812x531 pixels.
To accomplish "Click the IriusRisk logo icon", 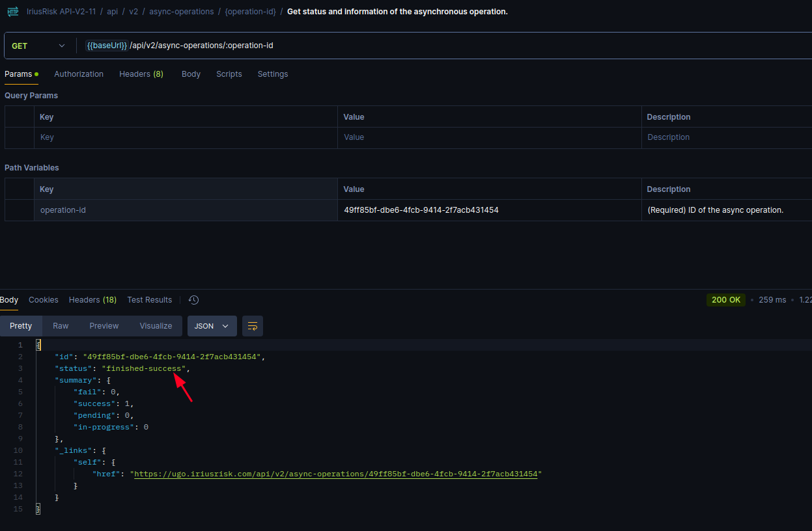I will tap(12, 11).
